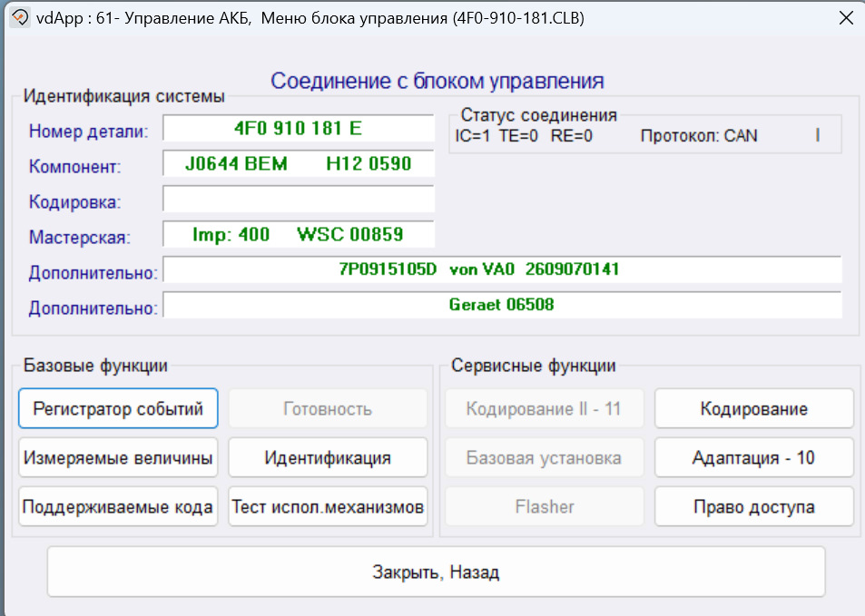
Task: Select Адаптация - 10
Action: coord(753,457)
